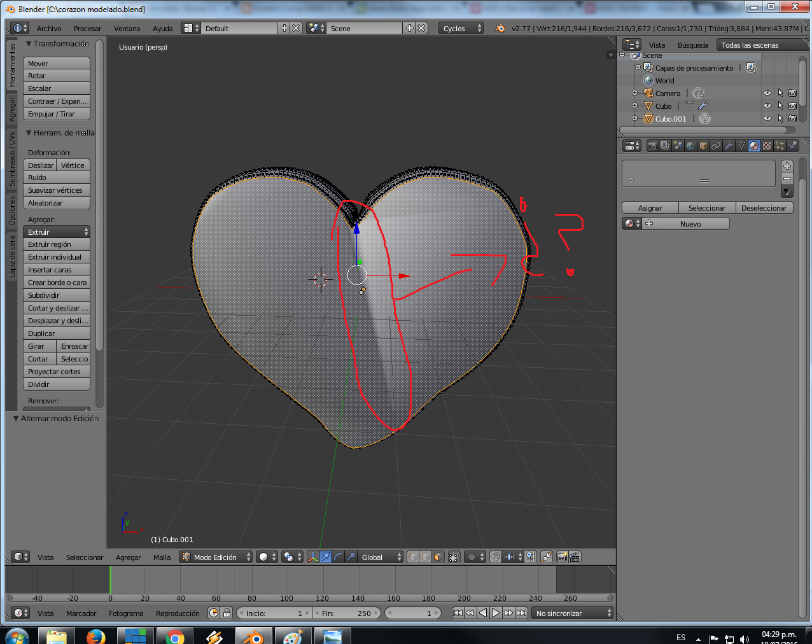This screenshot has height=644, width=812.
Task: Open the Particles properties tab
Action: coord(780,146)
